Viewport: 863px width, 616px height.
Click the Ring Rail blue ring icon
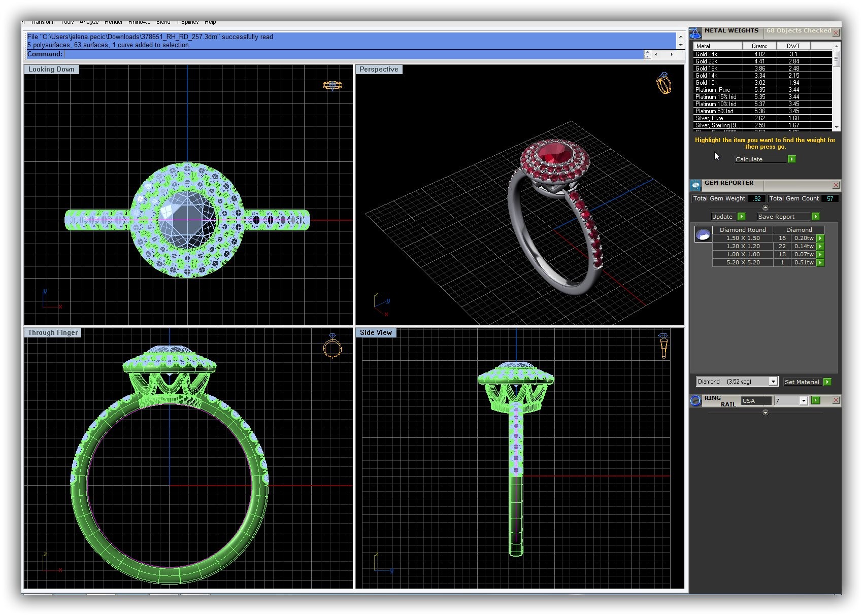pos(695,401)
